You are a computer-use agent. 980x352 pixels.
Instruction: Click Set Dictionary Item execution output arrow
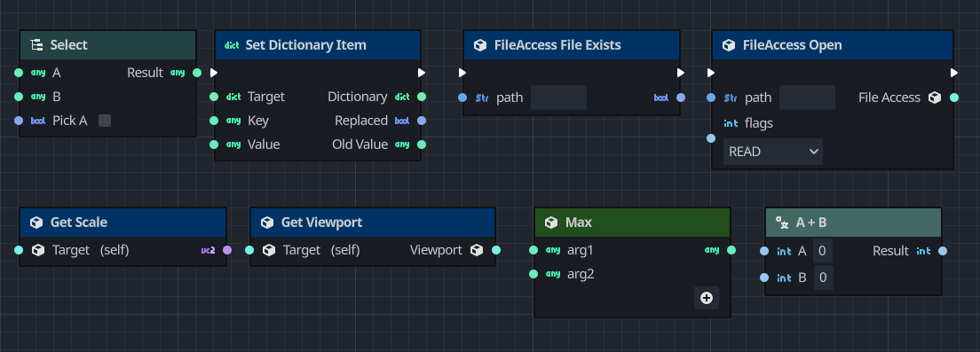pos(422,73)
